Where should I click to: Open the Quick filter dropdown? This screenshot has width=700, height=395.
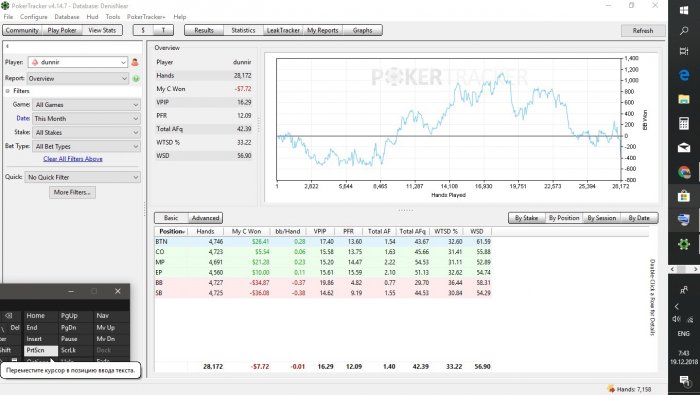tap(83, 177)
